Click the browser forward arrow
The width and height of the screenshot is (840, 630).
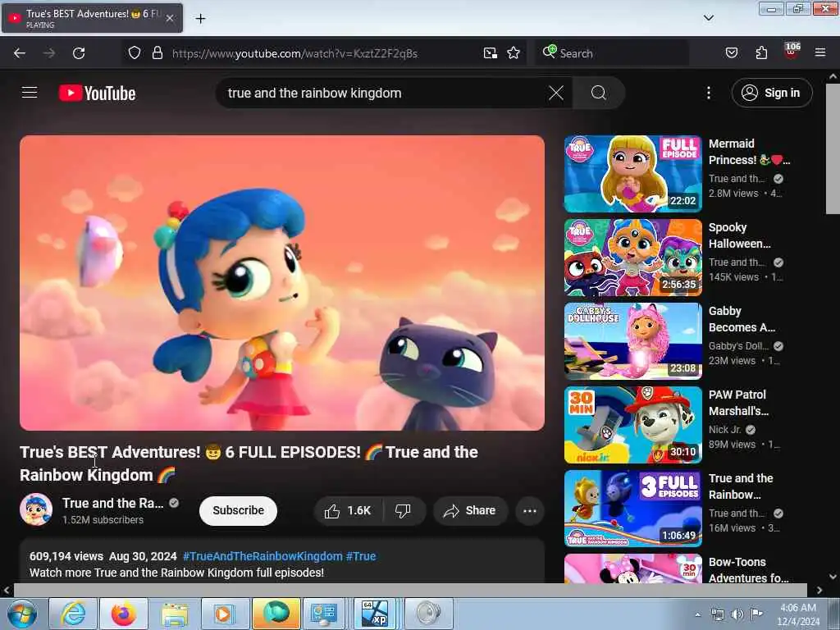point(48,53)
